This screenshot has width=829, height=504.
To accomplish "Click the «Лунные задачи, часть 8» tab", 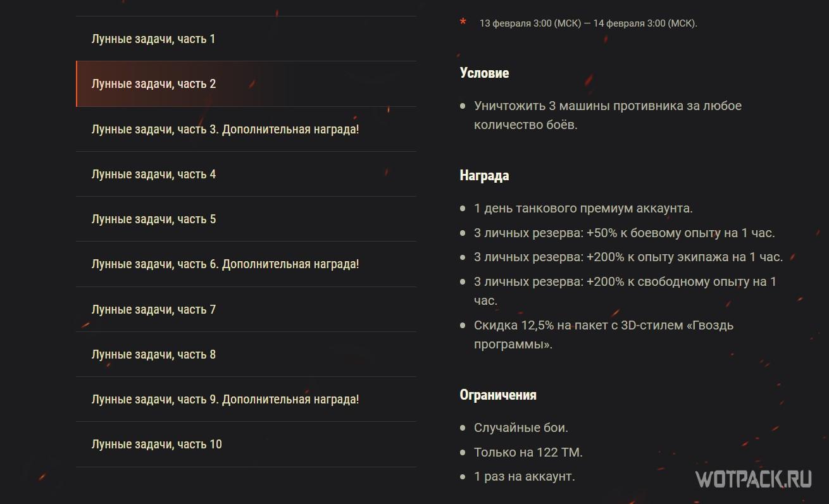I will [x=154, y=354].
